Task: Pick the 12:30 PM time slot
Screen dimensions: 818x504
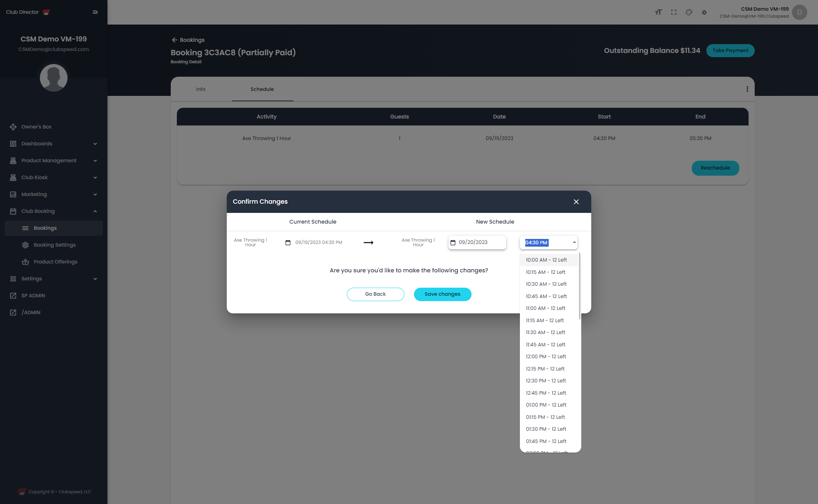Action: pos(549,381)
